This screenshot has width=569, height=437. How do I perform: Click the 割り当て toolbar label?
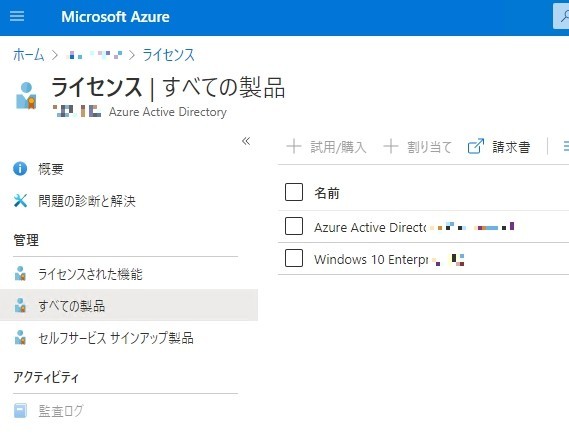click(429, 147)
